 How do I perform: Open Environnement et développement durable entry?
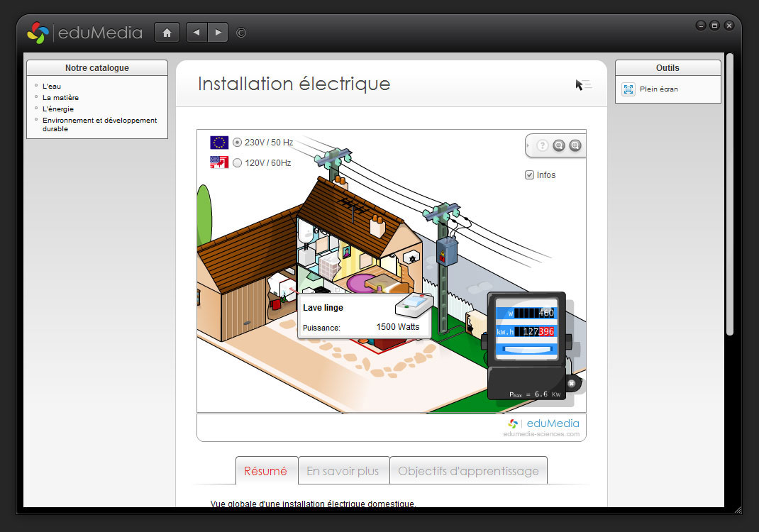(99, 124)
